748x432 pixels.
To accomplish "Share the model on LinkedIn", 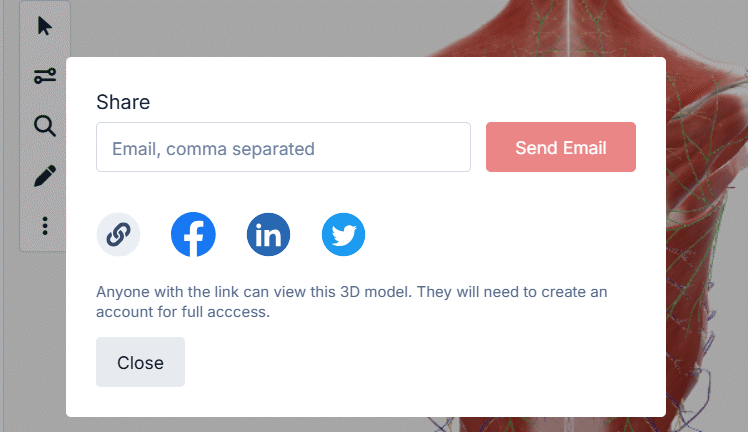I will point(268,235).
